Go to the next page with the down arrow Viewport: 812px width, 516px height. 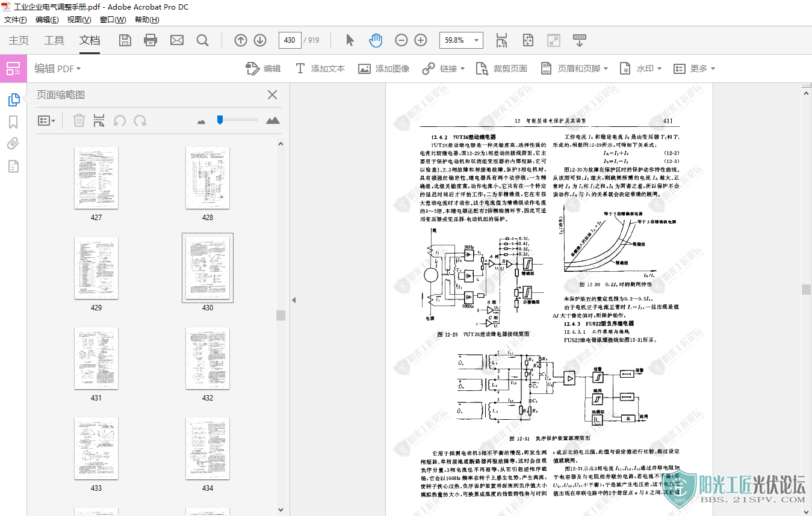(x=260, y=40)
